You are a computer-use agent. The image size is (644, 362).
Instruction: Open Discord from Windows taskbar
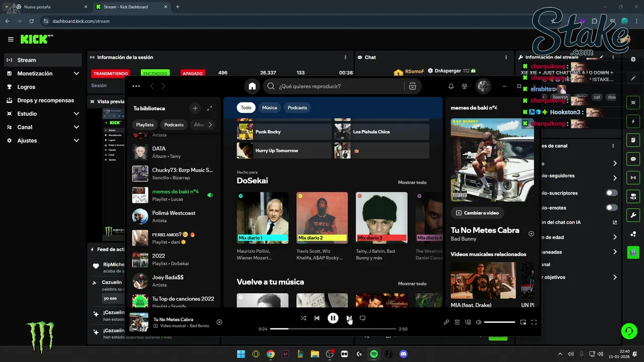click(x=403, y=354)
